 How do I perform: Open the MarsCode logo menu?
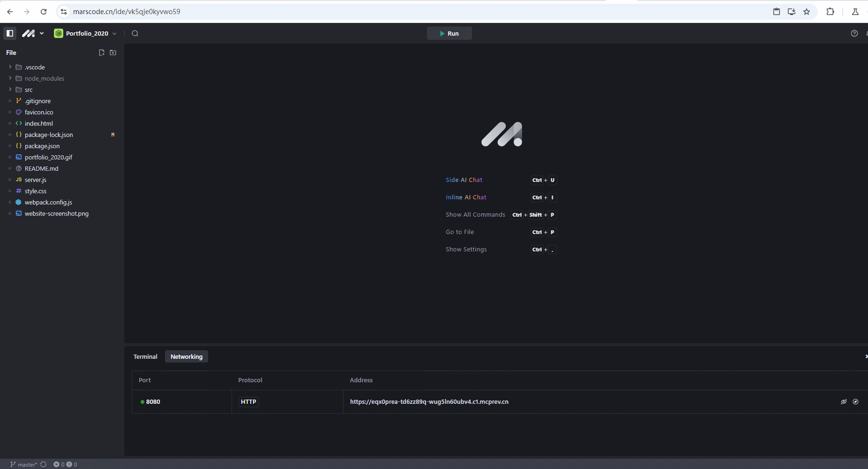click(33, 33)
